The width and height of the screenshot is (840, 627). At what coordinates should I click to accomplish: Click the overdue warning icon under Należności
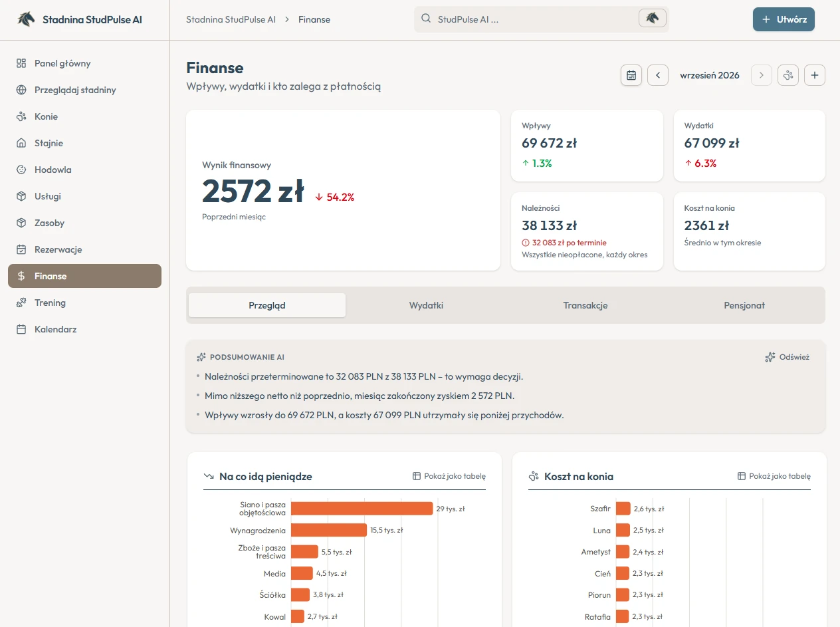click(x=526, y=243)
